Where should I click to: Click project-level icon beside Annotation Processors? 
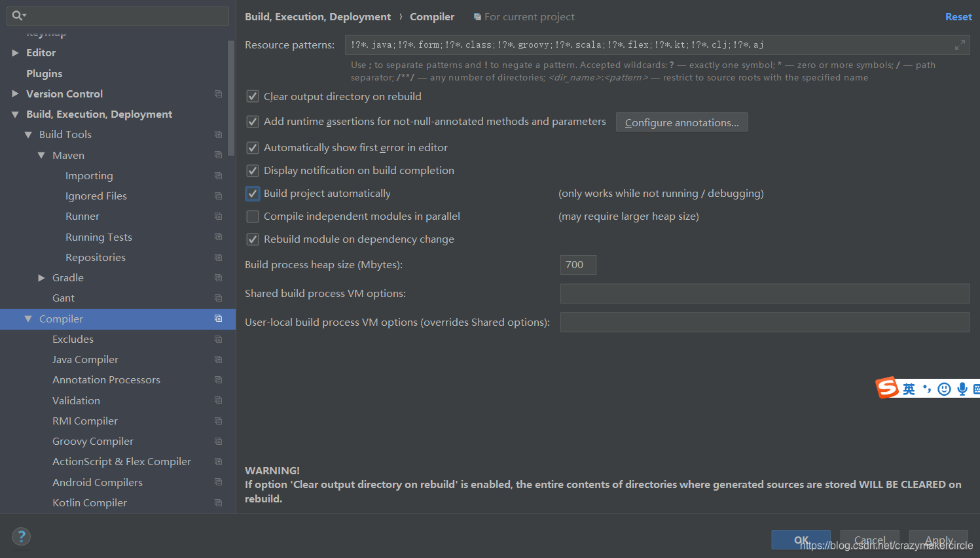point(219,380)
